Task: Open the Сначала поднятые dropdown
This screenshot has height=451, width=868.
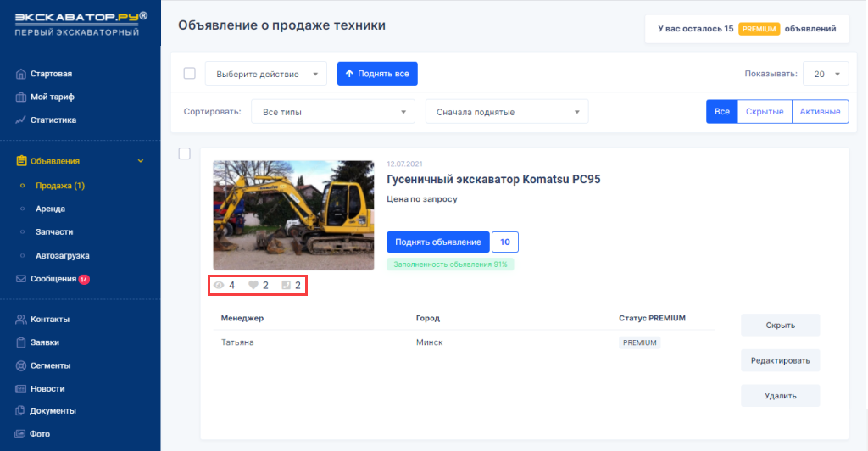Action: tap(507, 112)
